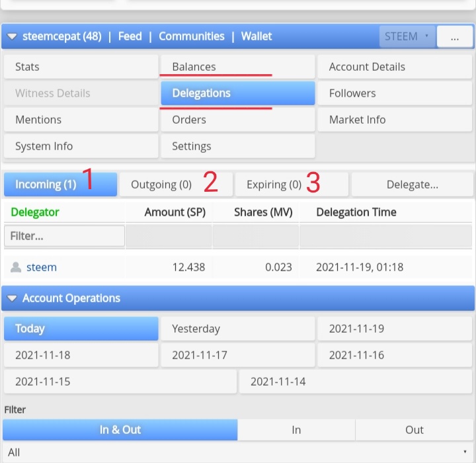Open the Followers tab
The image size is (476, 463).
tap(395, 93)
